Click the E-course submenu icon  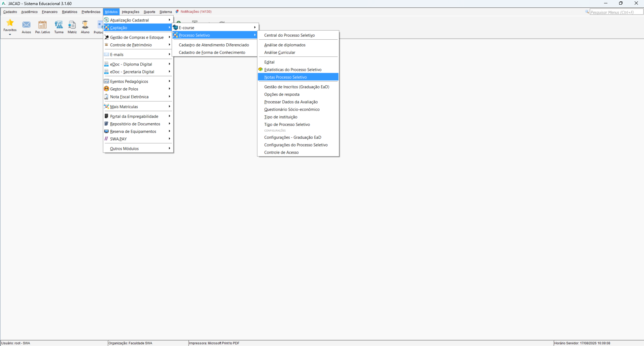pyautogui.click(x=175, y=28)
